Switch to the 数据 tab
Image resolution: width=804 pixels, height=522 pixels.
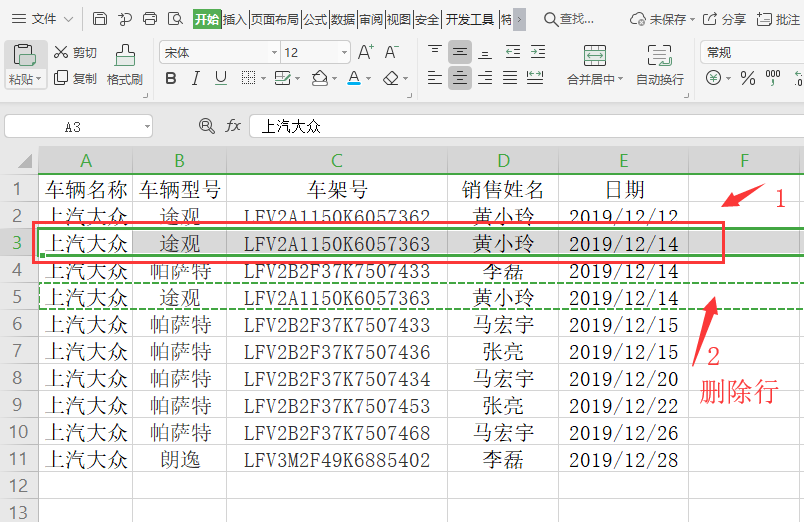[343, 19]
